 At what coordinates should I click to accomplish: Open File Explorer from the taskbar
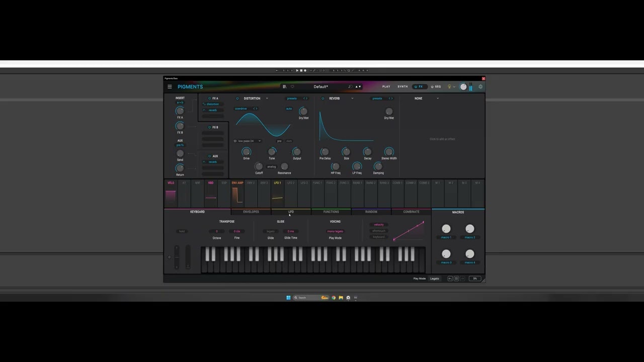pos(341,298)
